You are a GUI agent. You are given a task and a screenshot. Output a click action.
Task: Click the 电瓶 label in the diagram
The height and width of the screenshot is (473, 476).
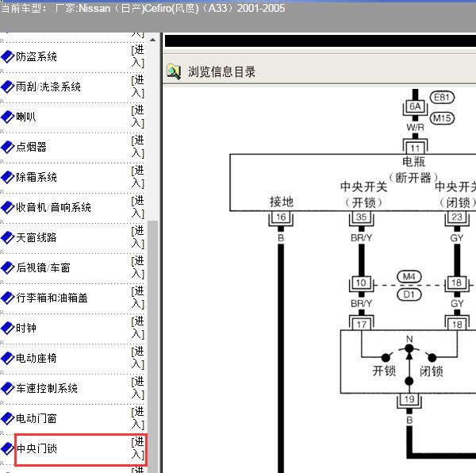tap(414, 162)
